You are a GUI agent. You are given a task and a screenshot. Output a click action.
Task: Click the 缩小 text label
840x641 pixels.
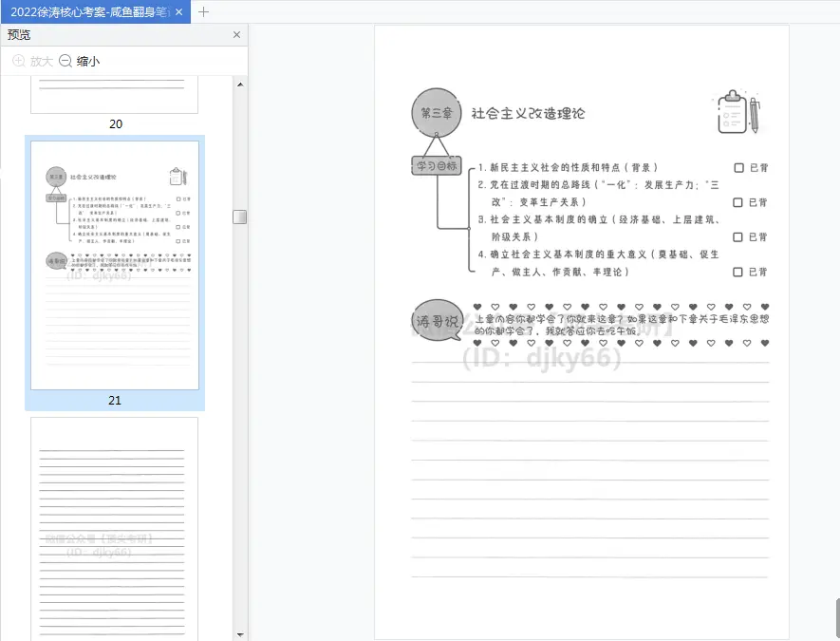point(88,62)
